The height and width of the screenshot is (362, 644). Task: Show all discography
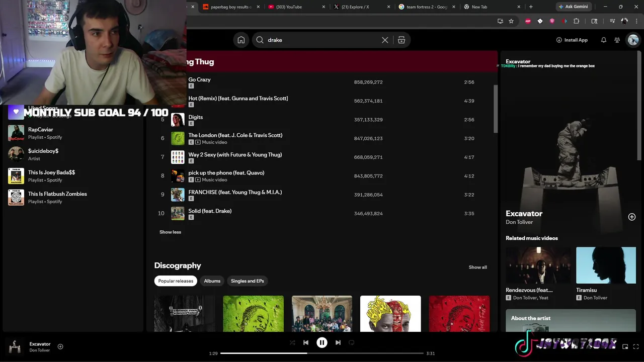477,267
